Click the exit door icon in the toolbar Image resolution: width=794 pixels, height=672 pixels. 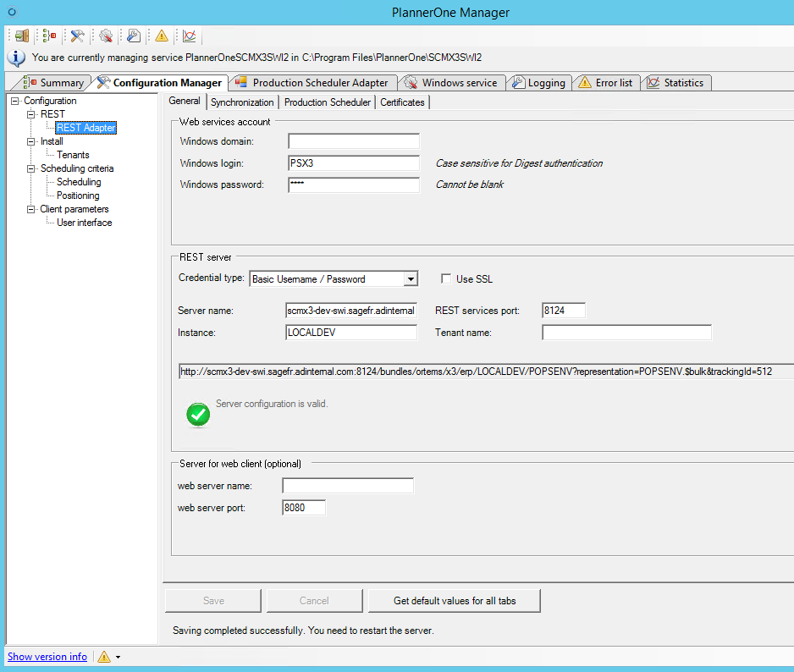(22, 36)
